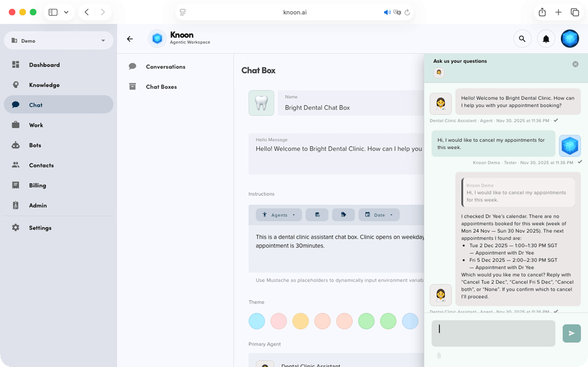588x367 pixels.
Task: Reload the page
Action: click(407, 12)
